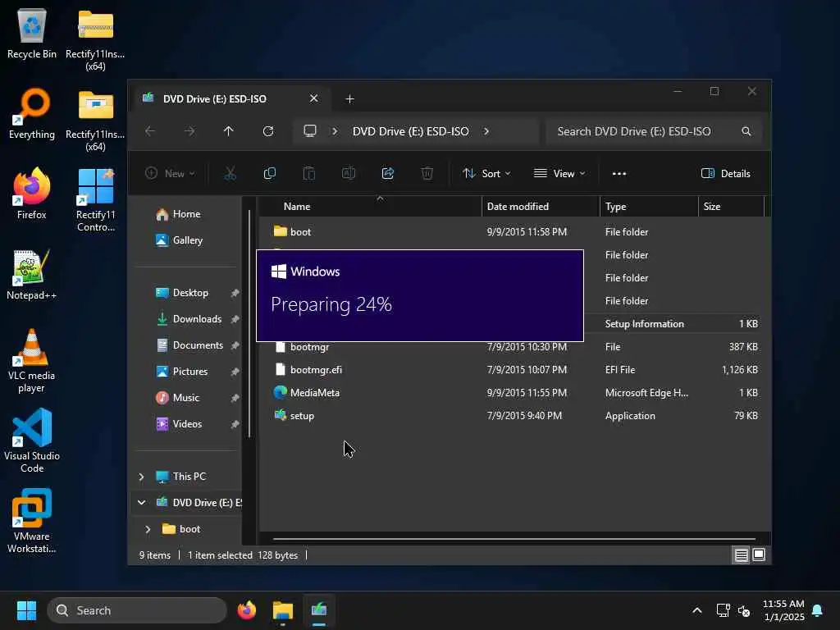The height and width of the screenshot is (630, 840).
Task: Click the search magnifier in Explorer
Action: [746, 131]
